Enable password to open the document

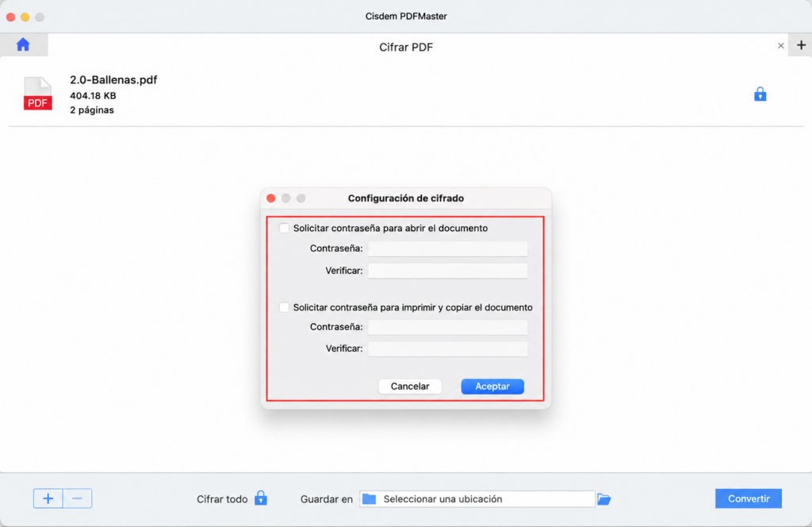(x=284, y=228)
